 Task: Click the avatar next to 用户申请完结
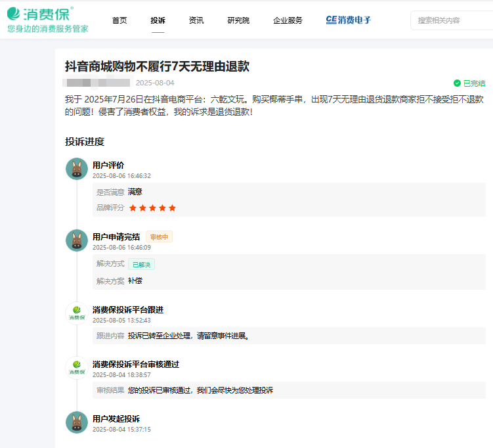(x=77, y=240)
